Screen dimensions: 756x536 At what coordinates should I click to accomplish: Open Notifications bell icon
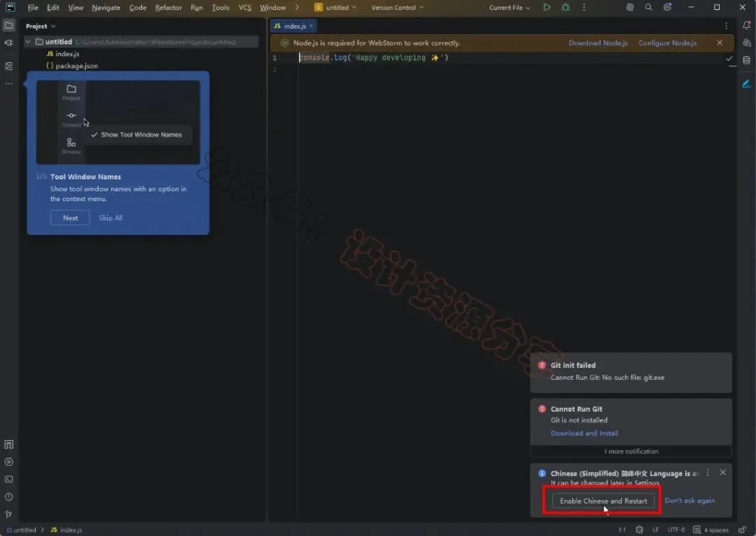tap(746, 25)
